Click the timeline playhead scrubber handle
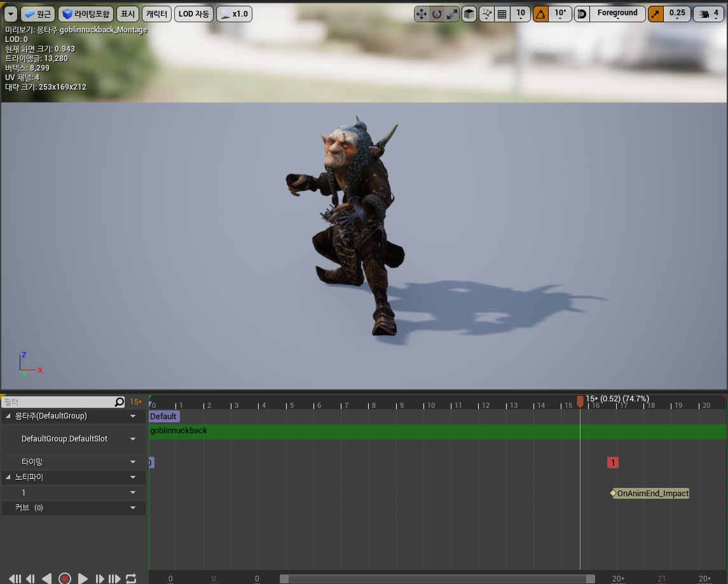The width and height of the screenshot is (728, 584). (x=580, y=401)
